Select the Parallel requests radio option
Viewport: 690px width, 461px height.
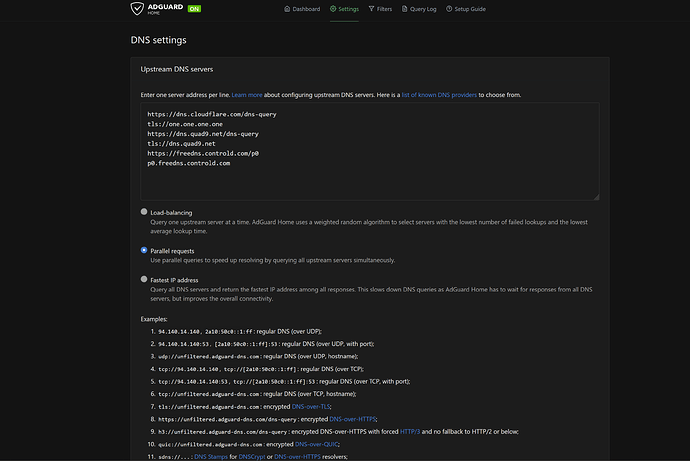pos(145,250)
